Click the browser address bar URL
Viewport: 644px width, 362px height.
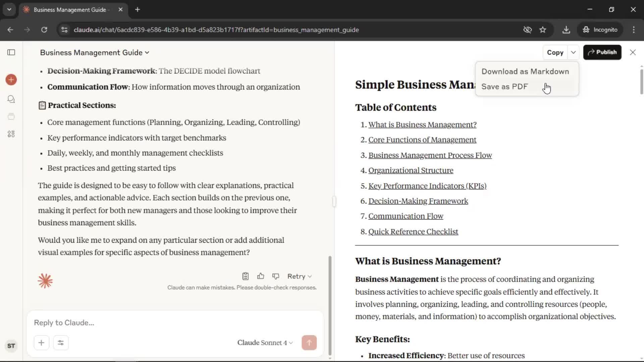[x=216, y=30]
